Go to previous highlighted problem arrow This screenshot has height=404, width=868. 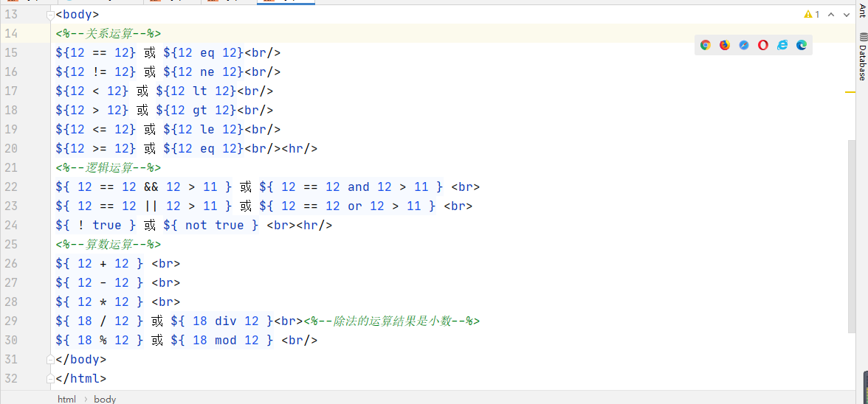[x=831, y=14]
